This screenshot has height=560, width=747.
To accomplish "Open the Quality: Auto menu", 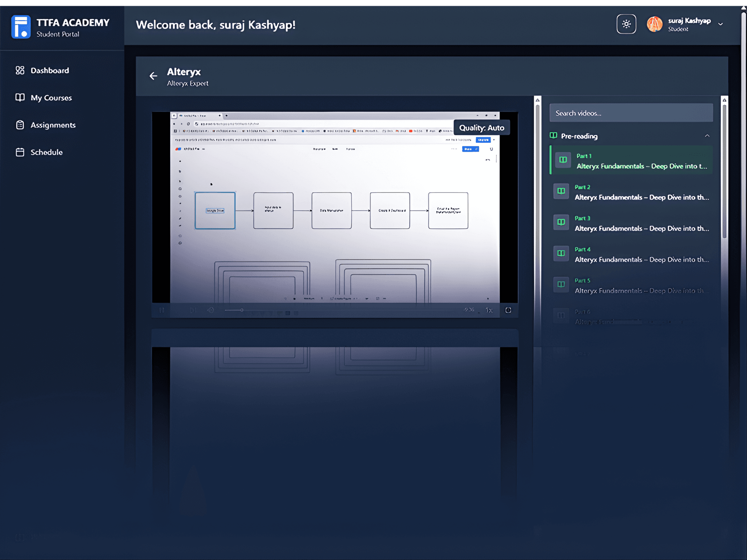I will [x=481, y=127].
